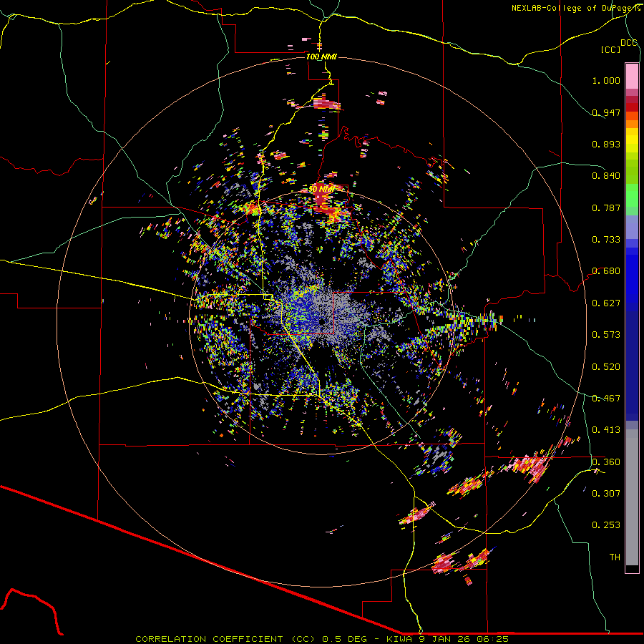Select the 0.893 scale value
The image size is (644, 644).
[x=606, y=144]
